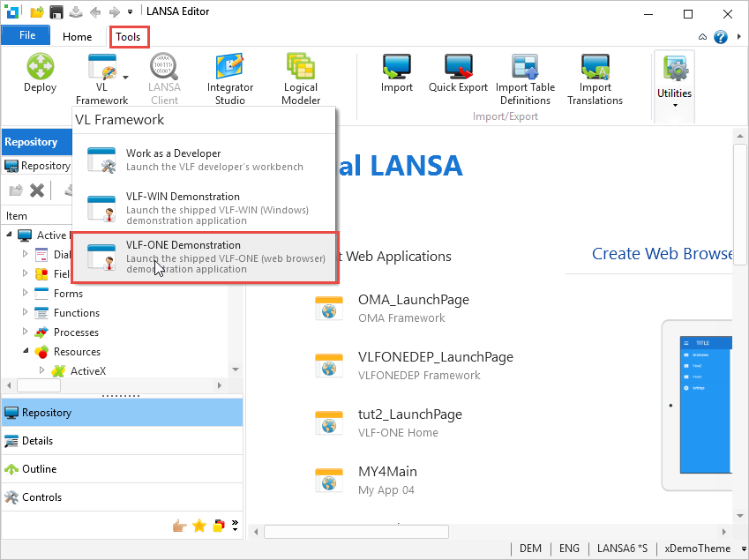Viewport: 749px width, 560px height.
Task: Open the quick access toolbar customize arrow
Action: point(130,12)
